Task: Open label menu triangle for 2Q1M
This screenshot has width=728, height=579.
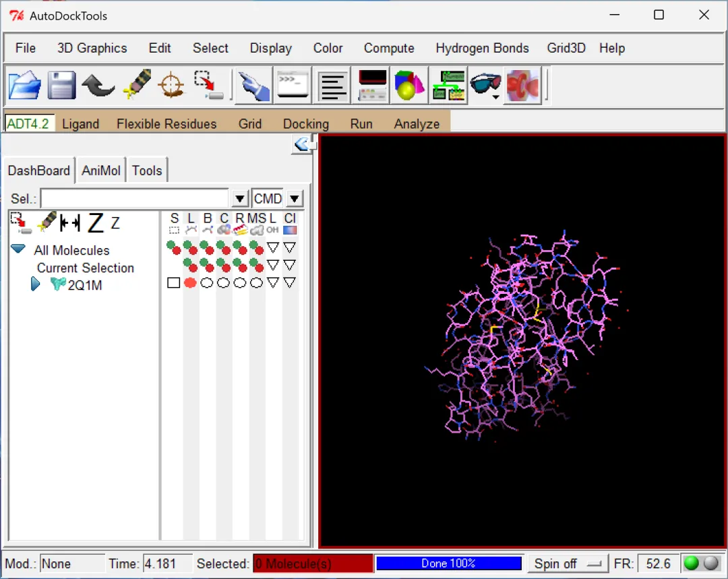Action: [x=273, y=283]
